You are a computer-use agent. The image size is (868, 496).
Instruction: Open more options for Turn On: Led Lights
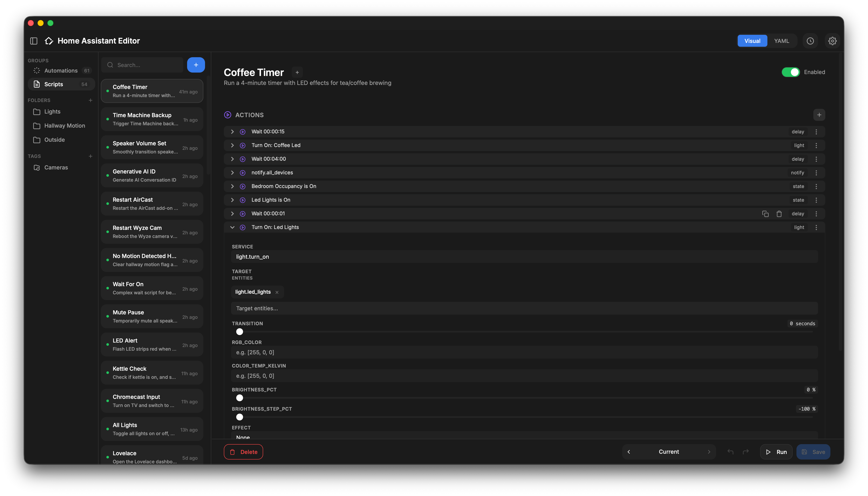coord(816,227)
